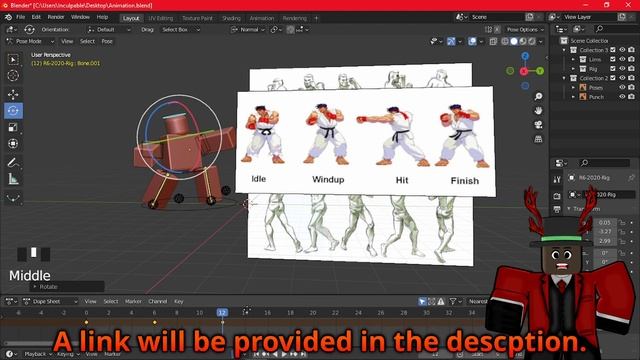
Task: Open the File menu
Action: click(20, 17)
